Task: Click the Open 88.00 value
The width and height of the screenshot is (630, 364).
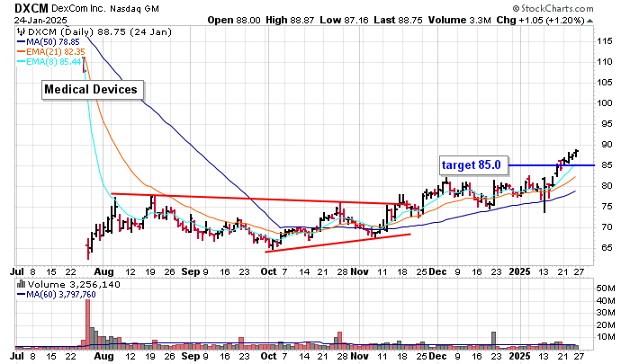Action: [x=234, y=20]
